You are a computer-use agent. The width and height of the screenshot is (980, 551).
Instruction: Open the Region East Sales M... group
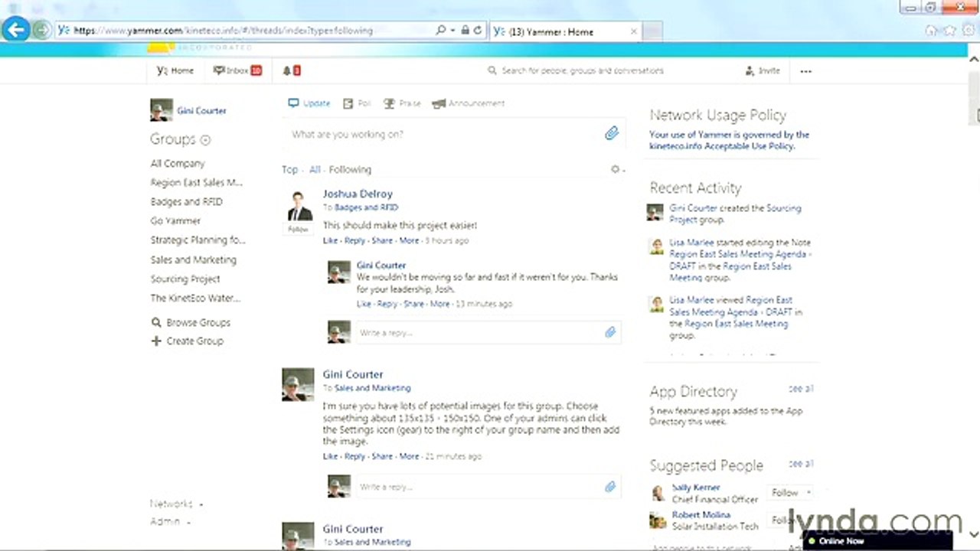(x=196, y=183)
